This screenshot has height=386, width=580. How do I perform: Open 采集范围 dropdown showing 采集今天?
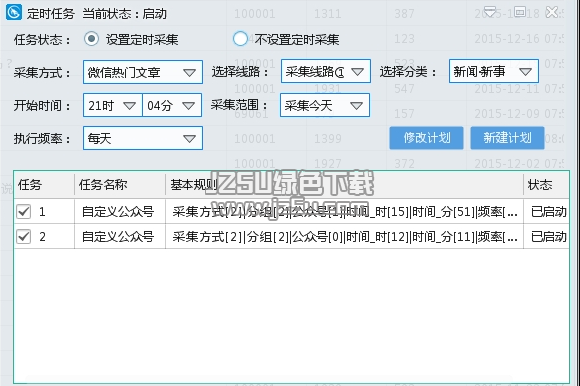(325, 105)
